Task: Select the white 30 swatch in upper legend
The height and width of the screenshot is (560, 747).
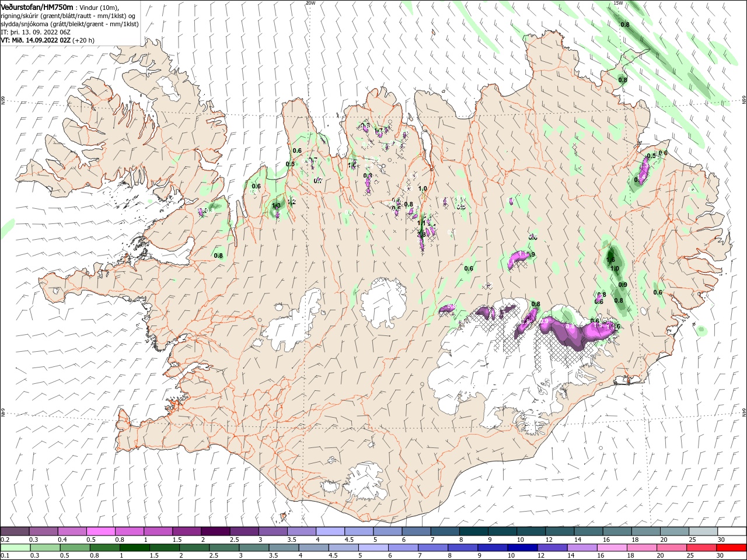Action: coord(732,531)
